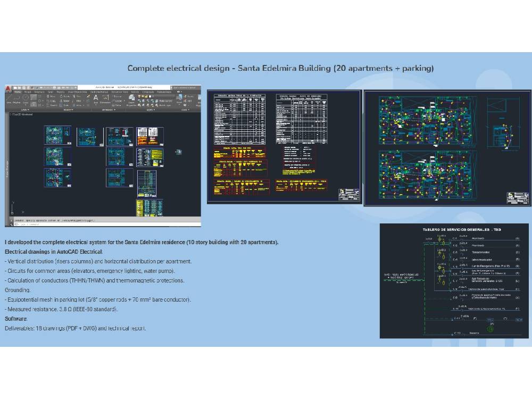Image resolution: width=532 pixels, height=399 pixels.
Task: Click the Stretch tool in Modify panel
Action: coord(51,105)
